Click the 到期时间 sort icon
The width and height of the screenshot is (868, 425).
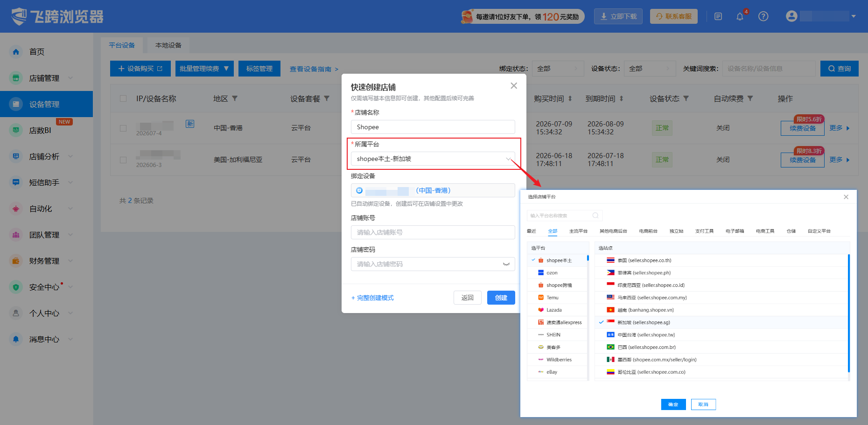pos(621,99)
